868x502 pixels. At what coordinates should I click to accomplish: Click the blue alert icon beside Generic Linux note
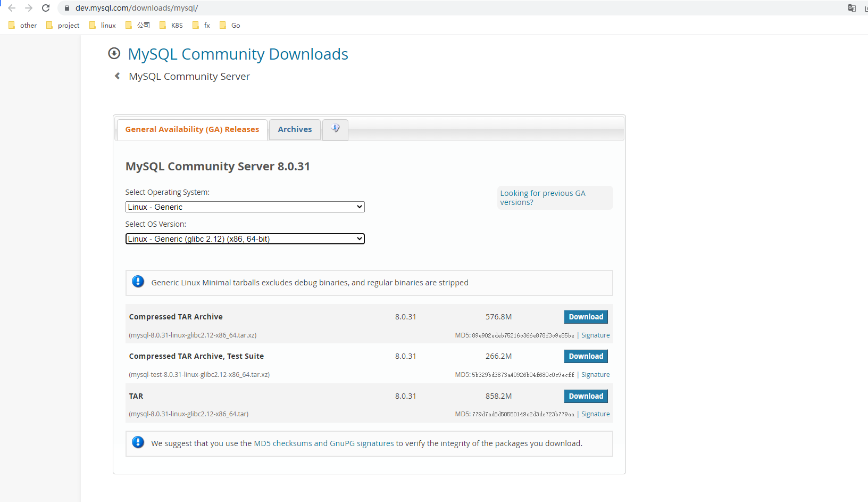pos(138,282)
